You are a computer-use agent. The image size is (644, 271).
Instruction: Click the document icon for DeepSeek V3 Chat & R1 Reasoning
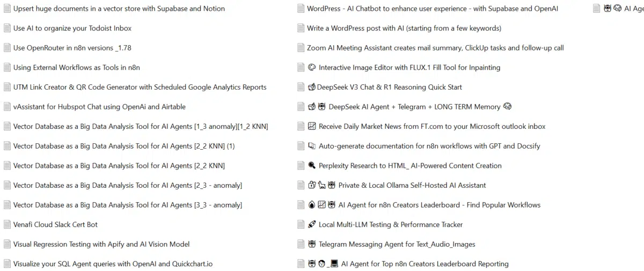coord(301,87)
